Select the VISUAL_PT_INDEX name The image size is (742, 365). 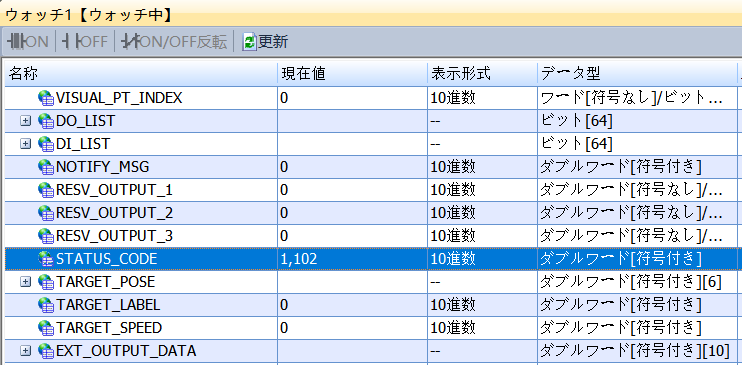pos(119,98)
